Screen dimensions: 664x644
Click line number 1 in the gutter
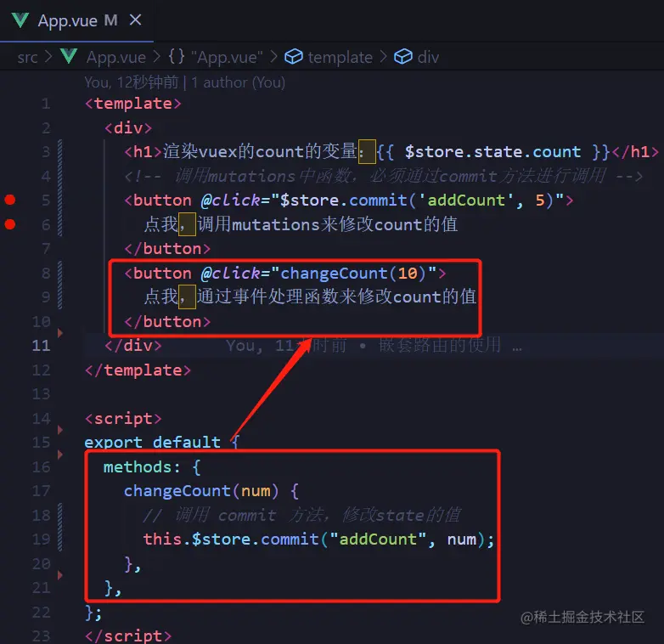[x=46, y=104]
